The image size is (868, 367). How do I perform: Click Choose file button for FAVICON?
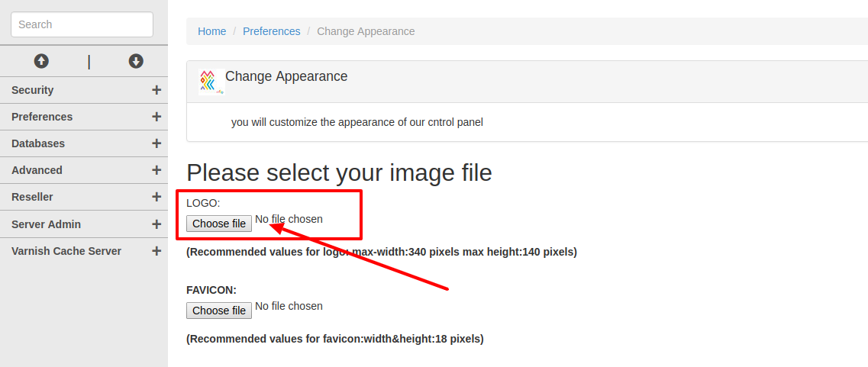[x=219, y=311]
